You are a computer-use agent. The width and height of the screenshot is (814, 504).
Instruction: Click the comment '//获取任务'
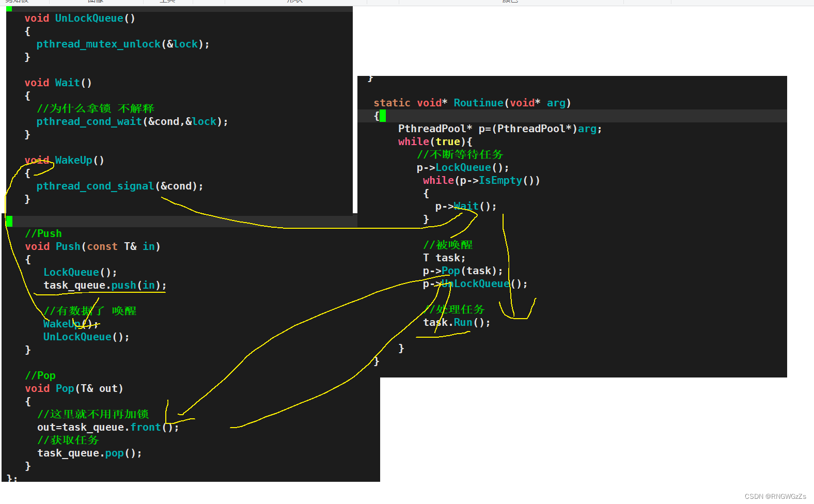68,440
